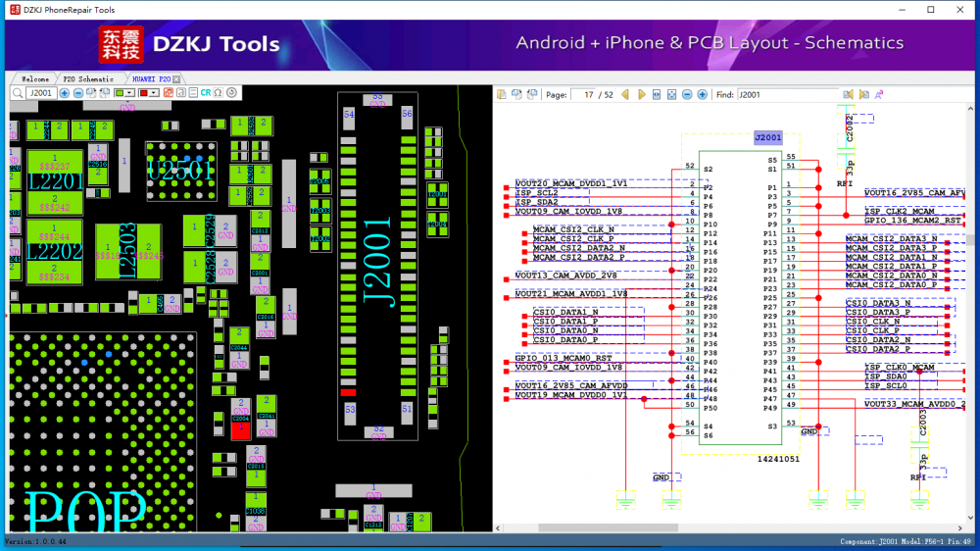Zoom in on the PCB layout view

pos(65,93)
